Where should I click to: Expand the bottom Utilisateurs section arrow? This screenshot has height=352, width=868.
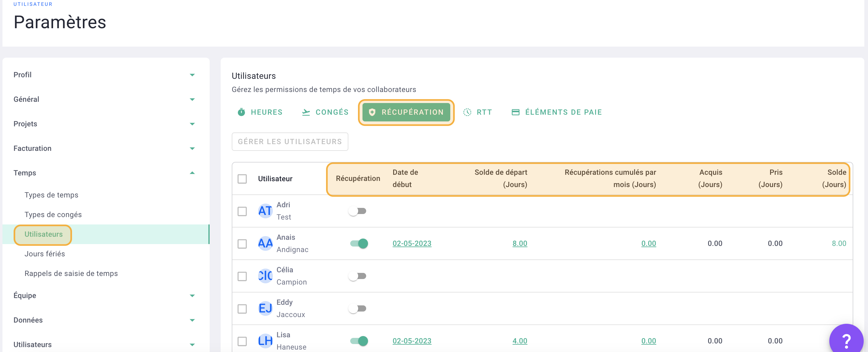click(192, 345)
